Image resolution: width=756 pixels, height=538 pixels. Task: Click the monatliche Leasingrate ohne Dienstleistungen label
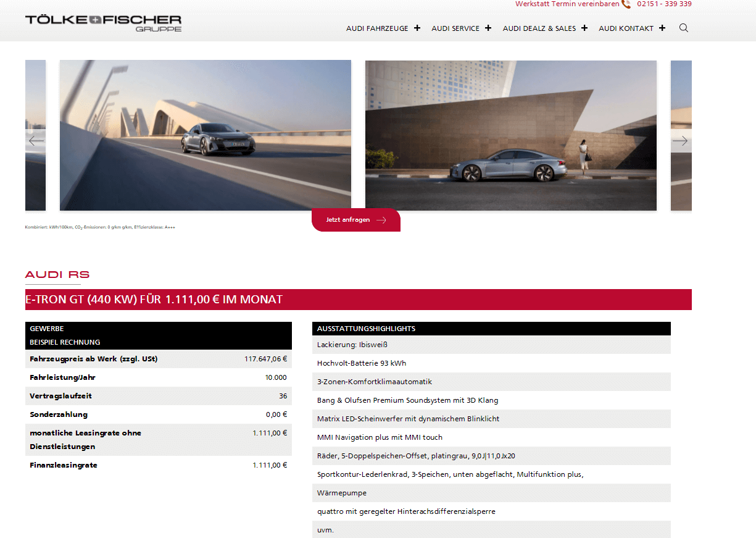85,440
